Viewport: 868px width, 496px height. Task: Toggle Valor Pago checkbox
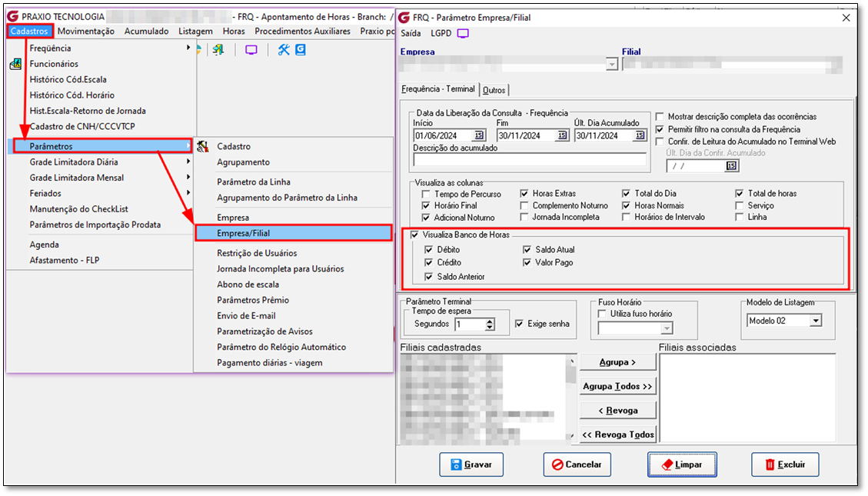527,262
